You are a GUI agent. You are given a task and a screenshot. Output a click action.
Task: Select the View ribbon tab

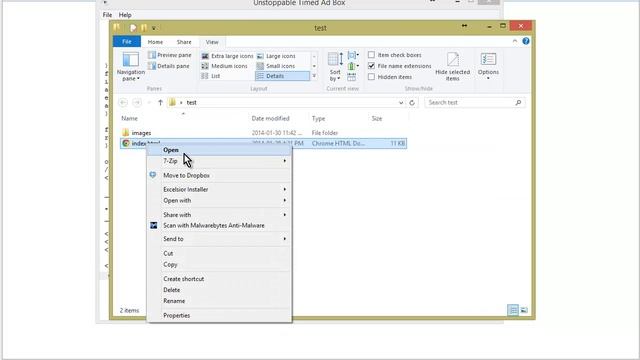tap(212, 42)
